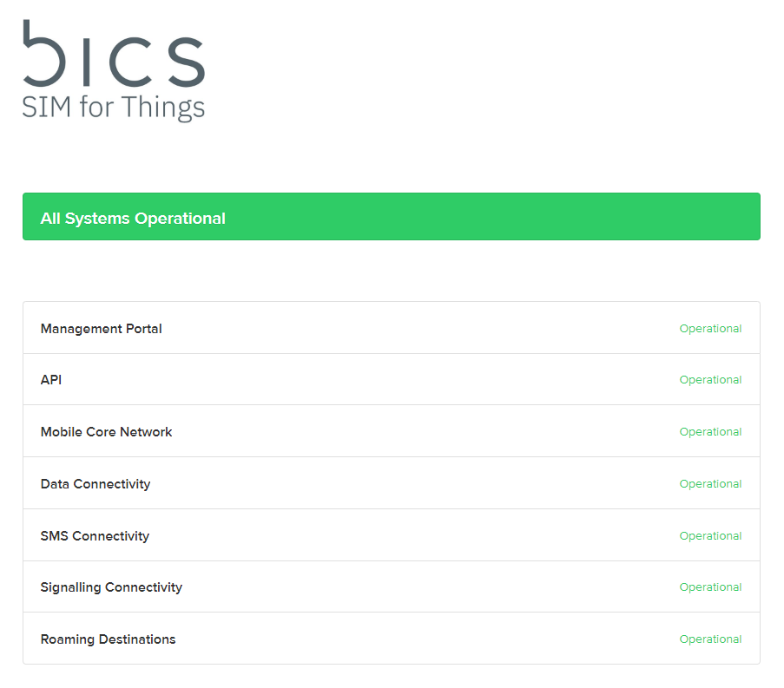784x688 pixels.
Task: Click Operational status for Roaming Destinations
Action: coord(710,639)
